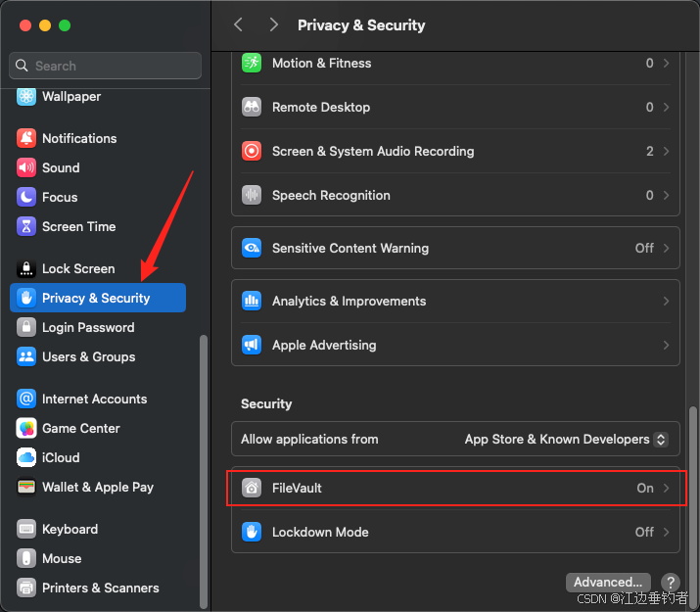The width and height of the screenshot is (700, 612).
Task: Click the Analytics & Improvements chart icon
Action: point(252,301)
